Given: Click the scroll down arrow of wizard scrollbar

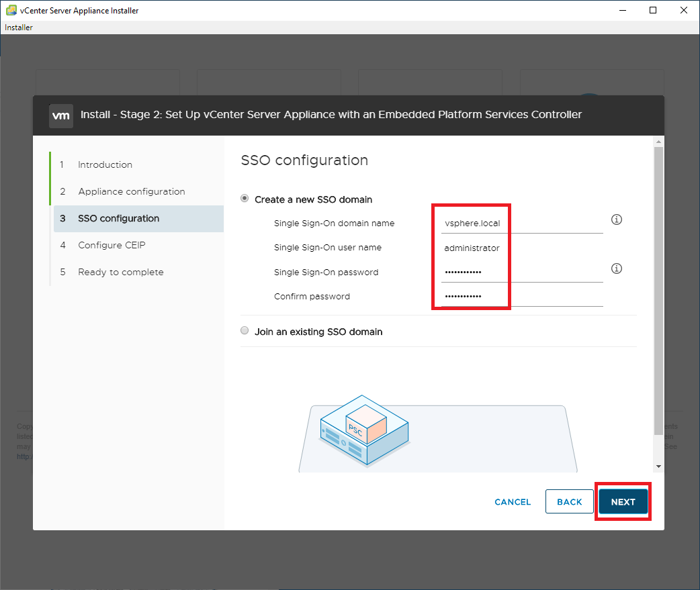Looking at the screenshot, I should click(658, 466).
